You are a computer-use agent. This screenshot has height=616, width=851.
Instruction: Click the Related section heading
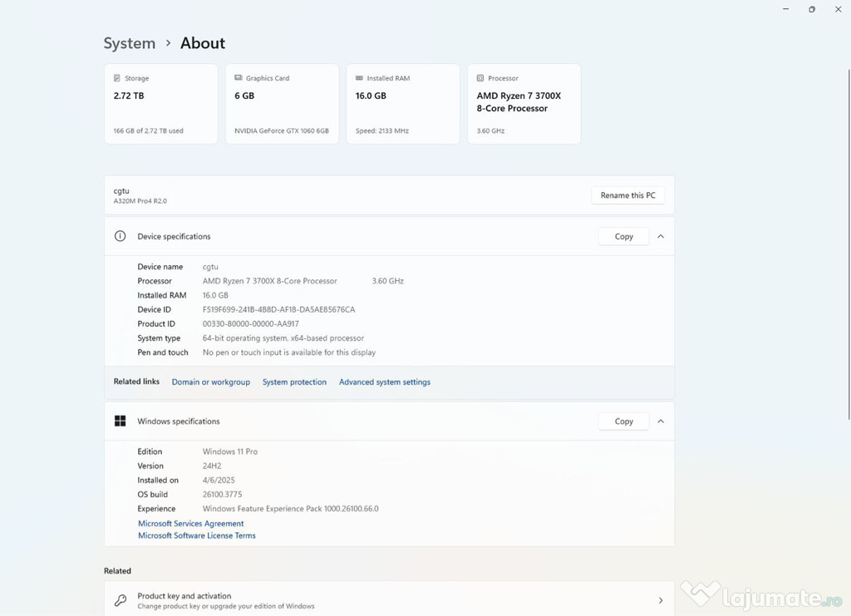pyautogui.click(x=117, y=571)
